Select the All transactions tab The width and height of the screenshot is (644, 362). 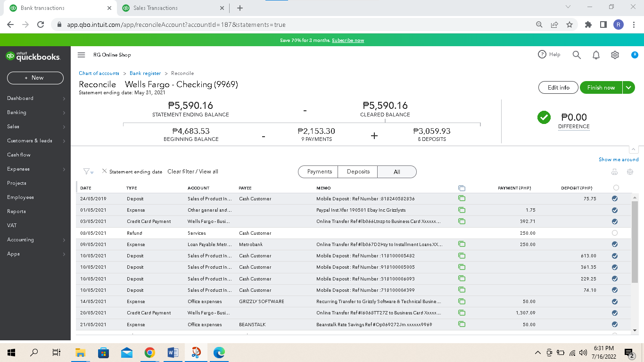tap(397, 172)
